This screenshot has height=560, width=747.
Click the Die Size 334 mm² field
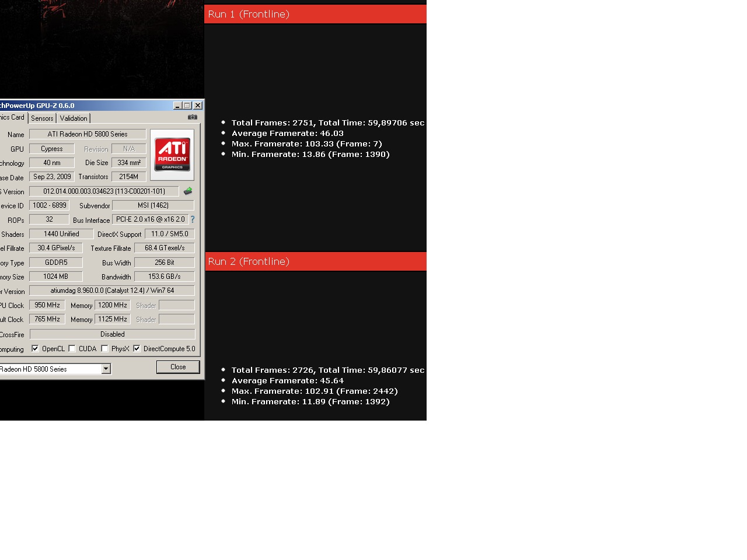tap(129, 163)
